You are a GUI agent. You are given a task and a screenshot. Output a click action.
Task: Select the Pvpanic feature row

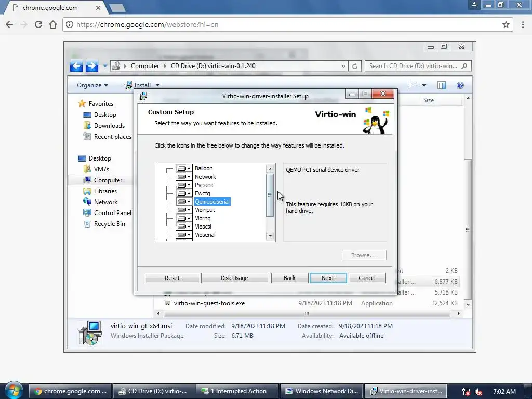[x=205, y=185]
